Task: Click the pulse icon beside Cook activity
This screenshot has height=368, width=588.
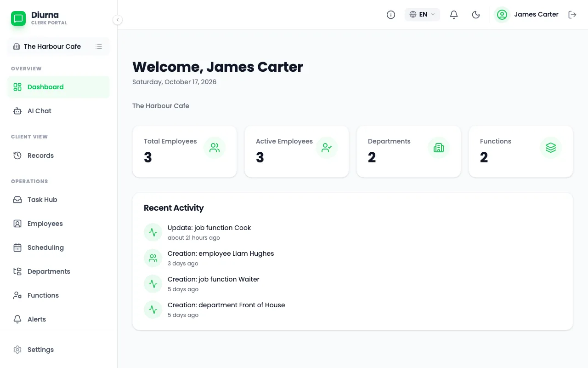Action: click(153, 232)
